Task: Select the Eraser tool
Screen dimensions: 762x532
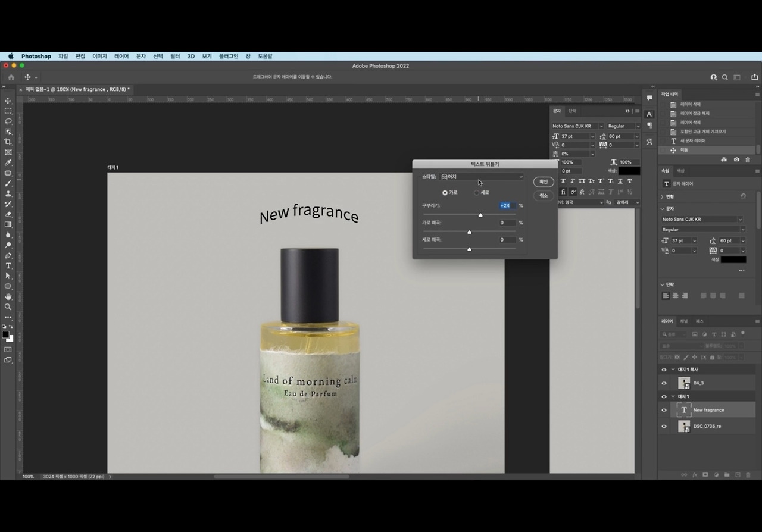Action: 8,214
